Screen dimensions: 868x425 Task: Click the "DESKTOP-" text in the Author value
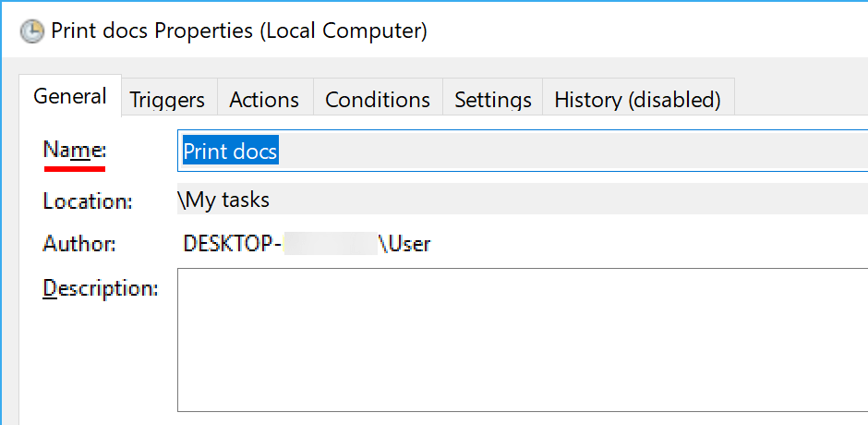coord(233,244)
